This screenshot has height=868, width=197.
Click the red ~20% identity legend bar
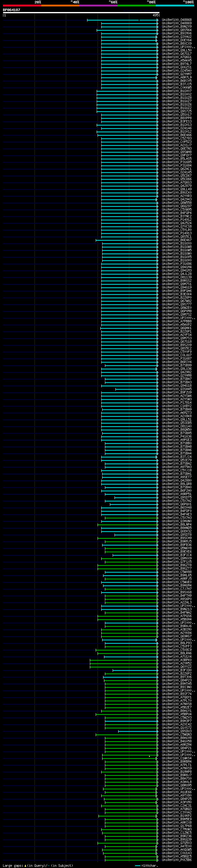pyautogui.click(x=22, y=6)
